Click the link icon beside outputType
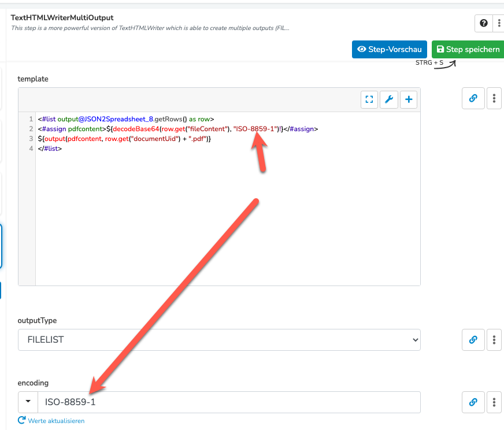The image size is (504, 430). click(473, 340)
